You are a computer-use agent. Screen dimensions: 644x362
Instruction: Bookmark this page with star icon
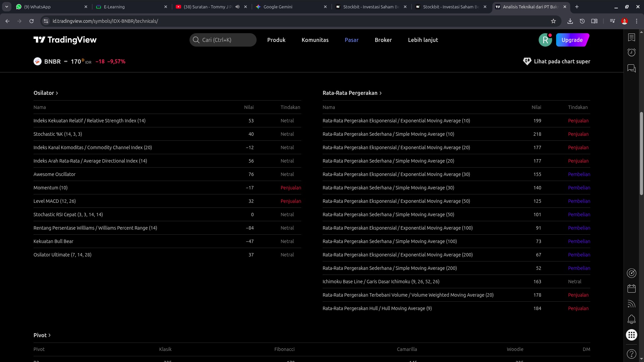(x=553, y=21)
